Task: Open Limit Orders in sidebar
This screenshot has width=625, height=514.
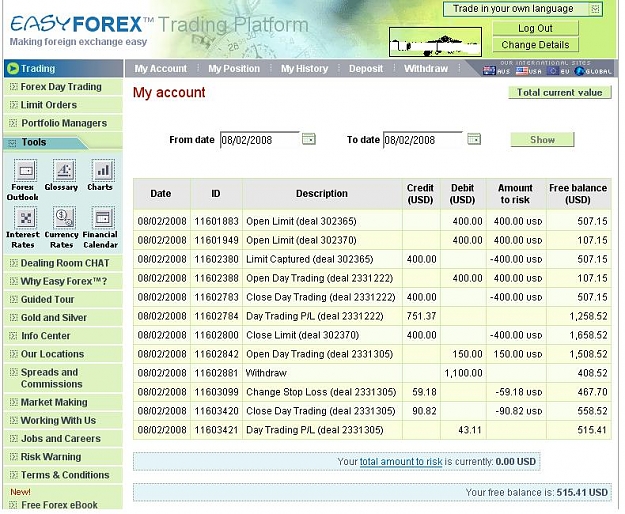Action: coord(49,105)
